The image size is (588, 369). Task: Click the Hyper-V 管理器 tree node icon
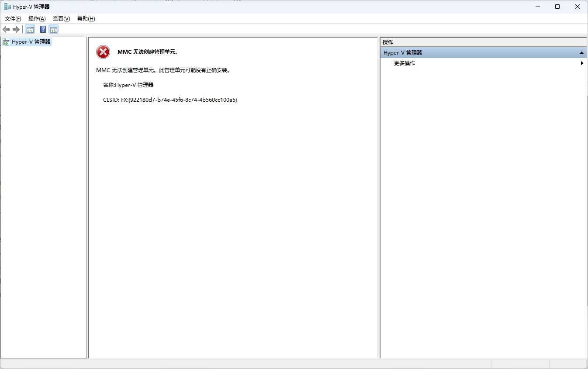point(6,42)
